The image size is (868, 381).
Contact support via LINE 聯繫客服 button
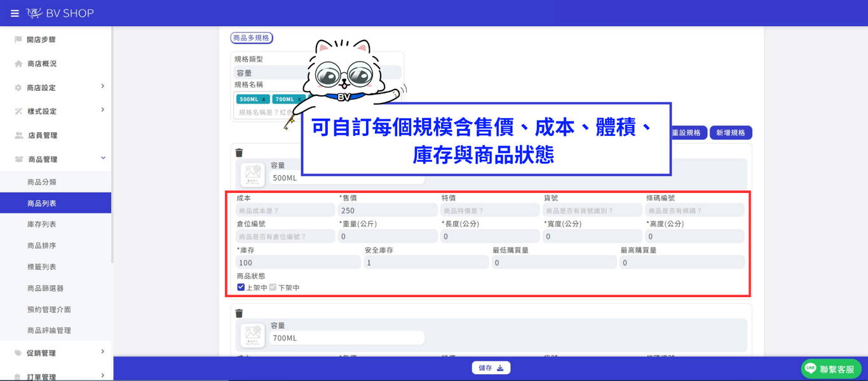pos(831,369)
